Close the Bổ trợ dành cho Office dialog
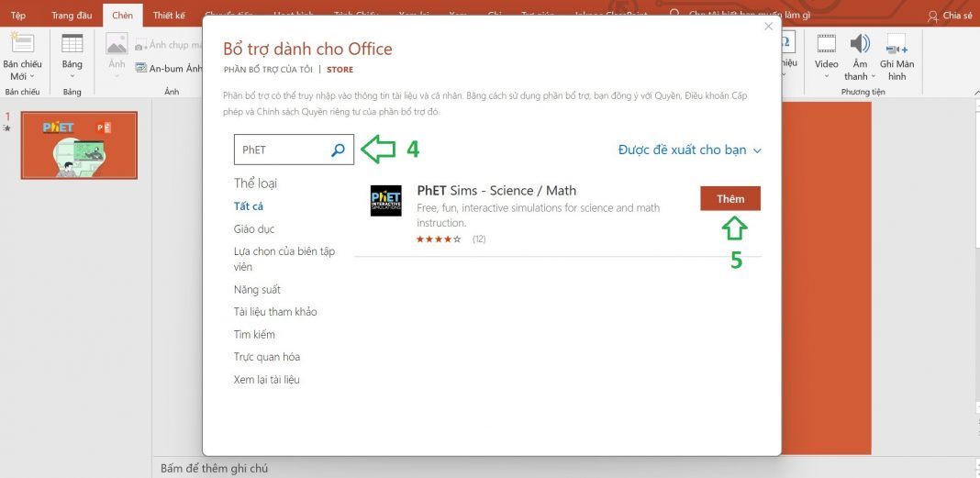The height and width of the screenshot is (478, 980). [x=768, y=27]
